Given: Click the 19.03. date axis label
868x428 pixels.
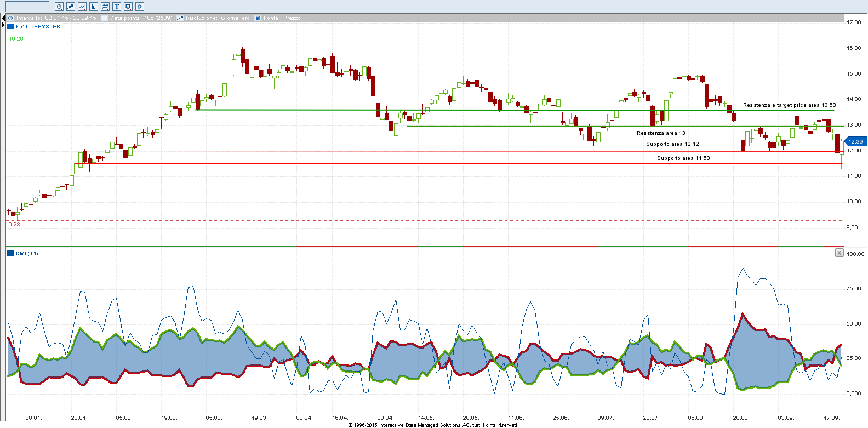Looking at the screenshot, I should pyautogui.click(x=259, y=418).
